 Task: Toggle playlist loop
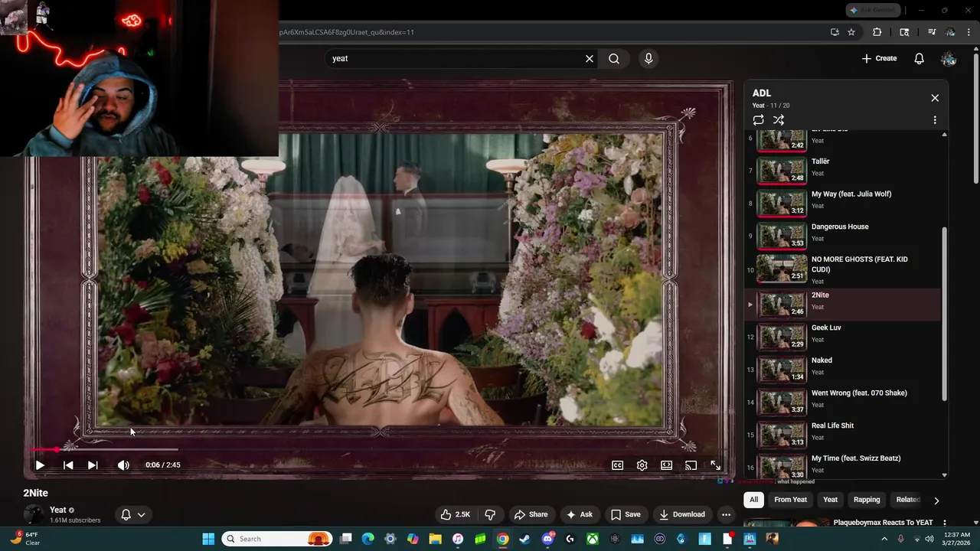(758, 120)
